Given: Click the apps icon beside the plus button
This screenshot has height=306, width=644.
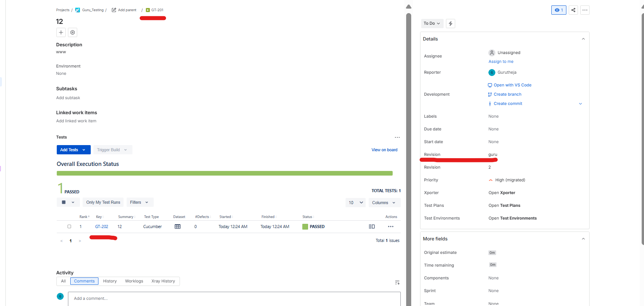Looking at the screenshot, I should click(x=73, y=32).
